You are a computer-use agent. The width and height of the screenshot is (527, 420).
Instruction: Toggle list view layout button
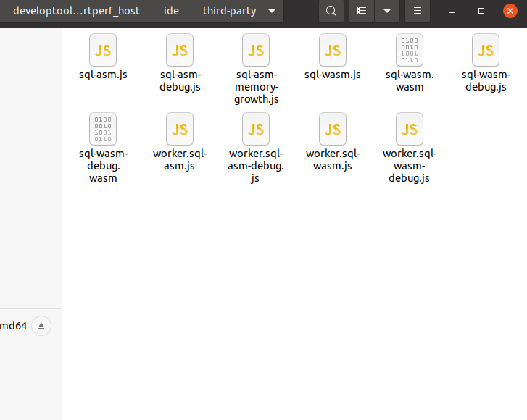[x=362, y=11]
